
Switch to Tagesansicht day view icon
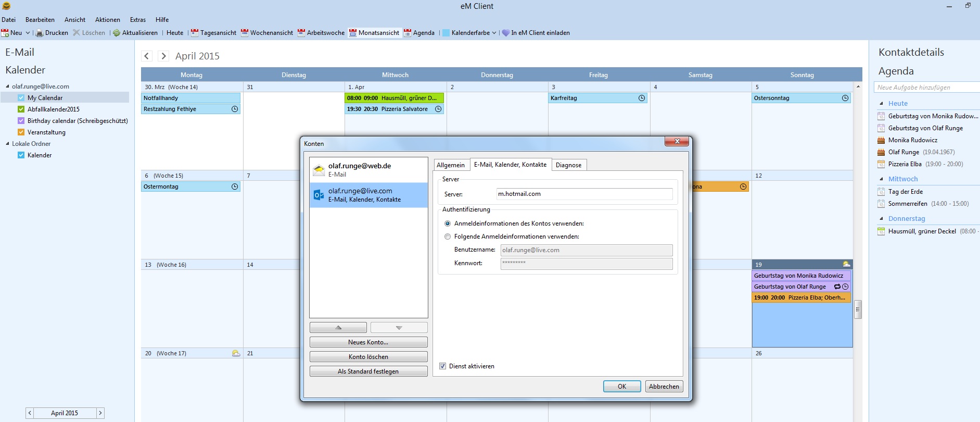(x=195, y=33)
